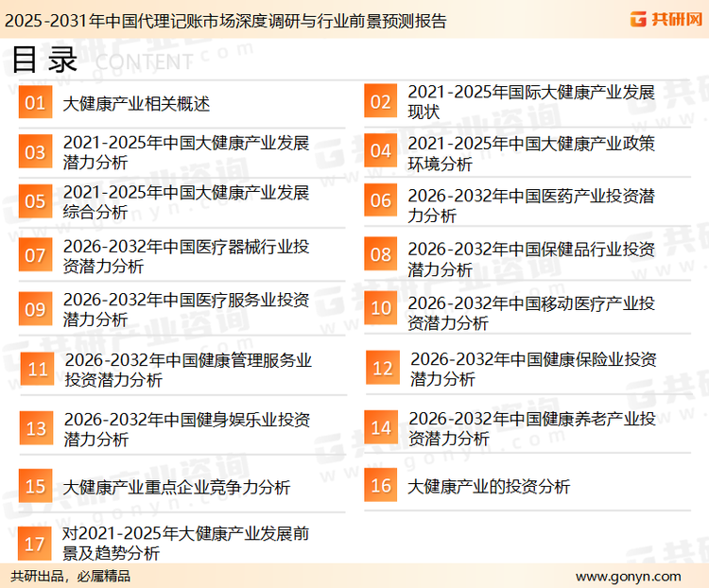This screenshot has height=588, width=709.
Task: Select chapter 中国移动医疗产业投资潜力分析
Action: pos(531,313)
